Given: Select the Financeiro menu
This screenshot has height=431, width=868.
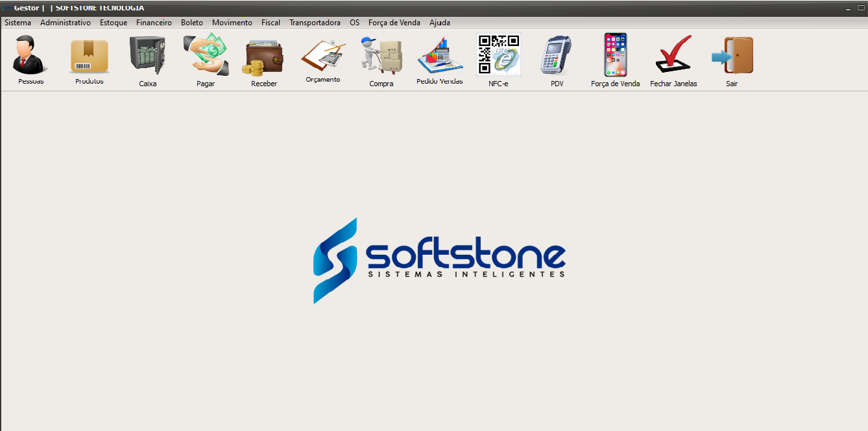Looking at the screenshot, I should 154,23.
